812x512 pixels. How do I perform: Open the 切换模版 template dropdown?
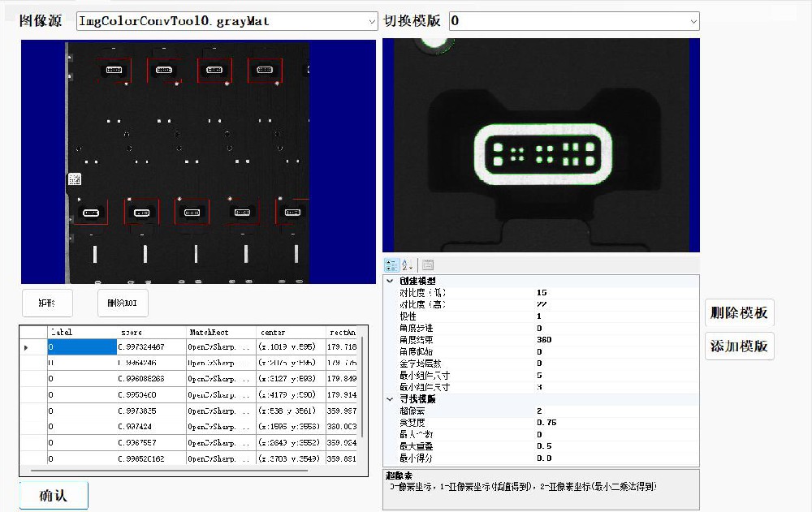click(x=573, y=21)
